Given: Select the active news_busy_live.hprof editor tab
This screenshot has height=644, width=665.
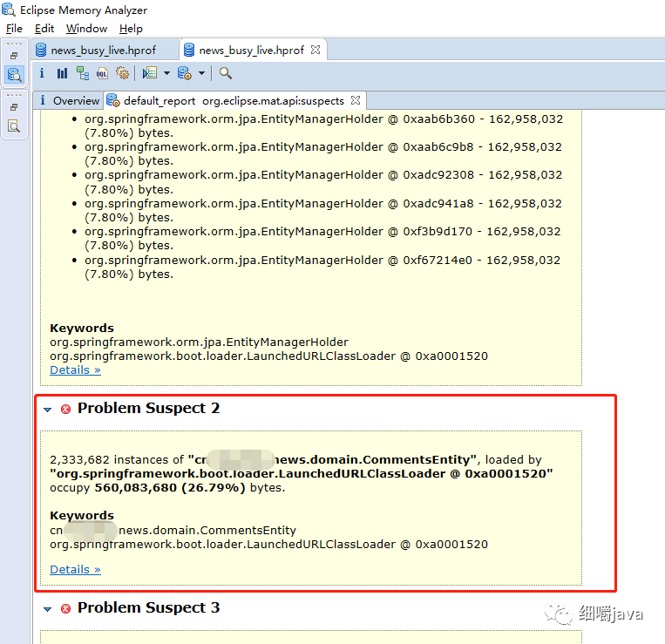Looking at the screenshot, I should pyautogui.click(x=252, y=51).
